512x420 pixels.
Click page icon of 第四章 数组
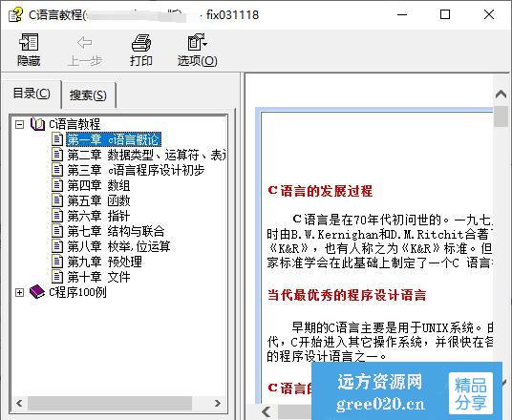pyautogui.click(x=57, y=185)
